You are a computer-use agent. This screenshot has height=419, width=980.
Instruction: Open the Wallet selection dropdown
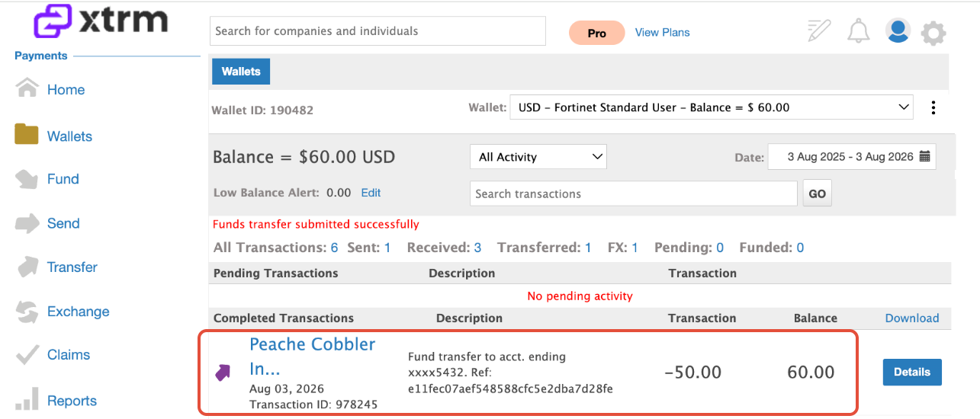[711, 107]
